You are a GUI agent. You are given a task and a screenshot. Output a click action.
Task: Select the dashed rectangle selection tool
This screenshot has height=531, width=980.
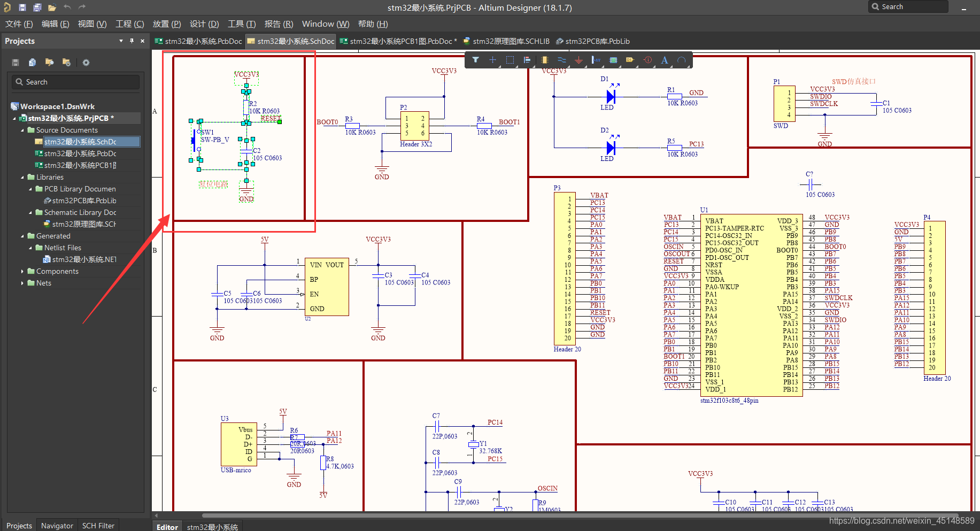[510, 60]
